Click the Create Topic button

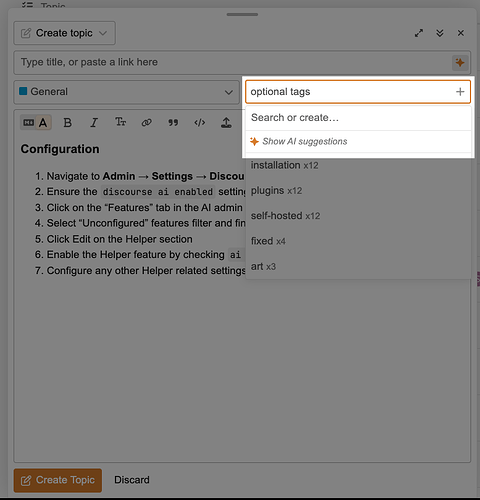click(x=58, y=480)
